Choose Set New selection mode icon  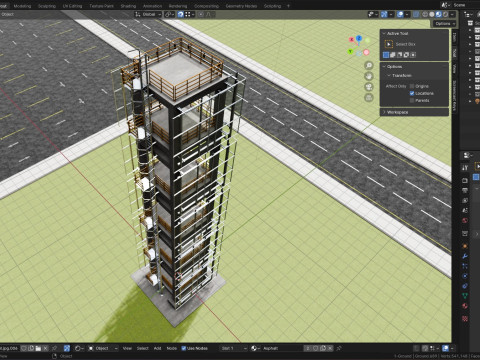pyautogui.click(x=386, y=55)
